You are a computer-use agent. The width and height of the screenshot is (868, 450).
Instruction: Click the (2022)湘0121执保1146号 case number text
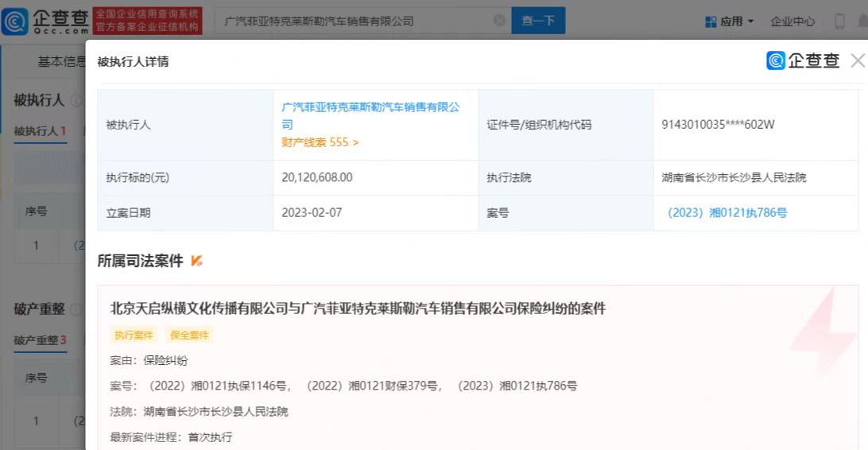click(x=217, y=386)
